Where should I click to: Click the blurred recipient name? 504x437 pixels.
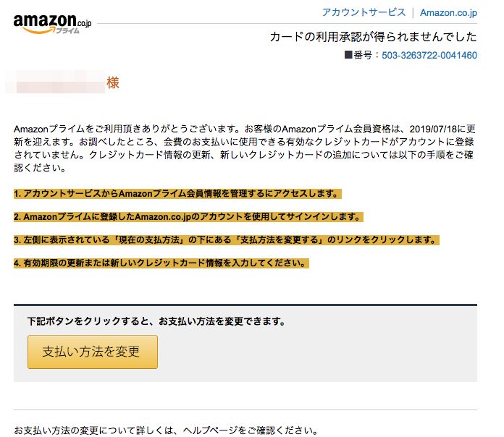tap(55, 82)
